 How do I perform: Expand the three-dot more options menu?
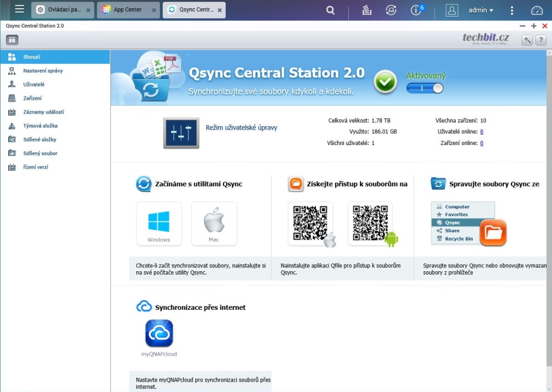pyautogui.click(x=512, y=10)
